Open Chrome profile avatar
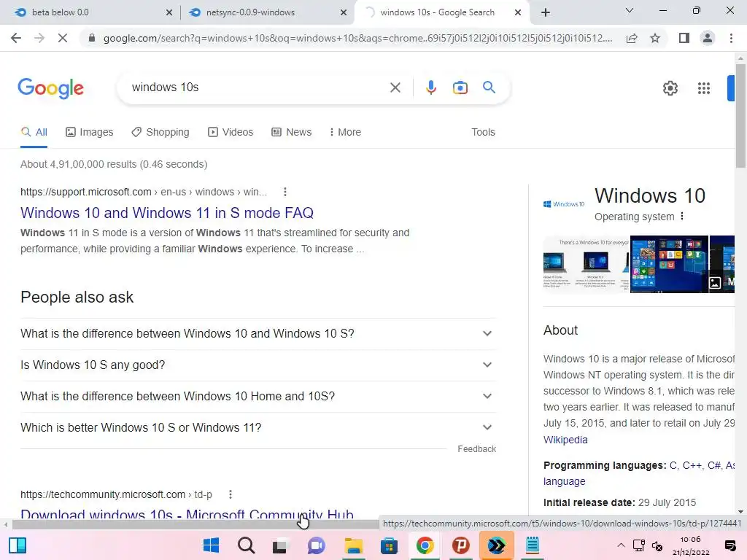This screenshot has width=747, height=560. pos(708,38)
